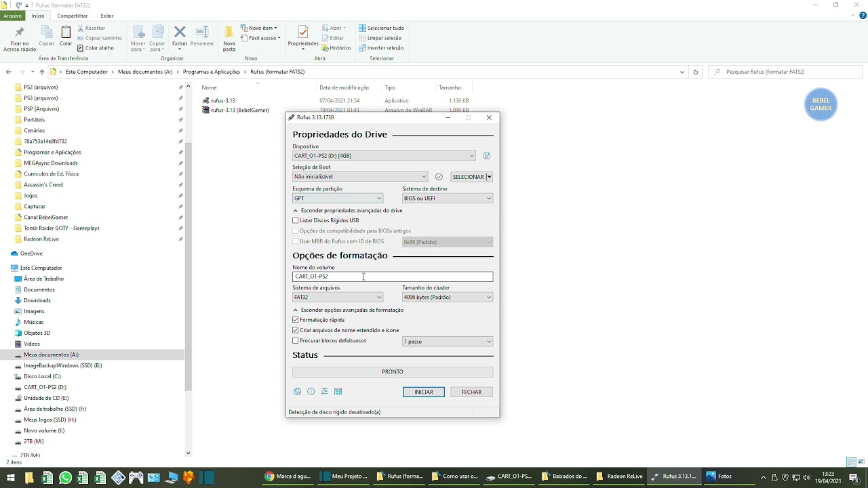This screenshot has height=488, width=868.
Task: Click the FECHAR button
Action: tap(471, 392)
